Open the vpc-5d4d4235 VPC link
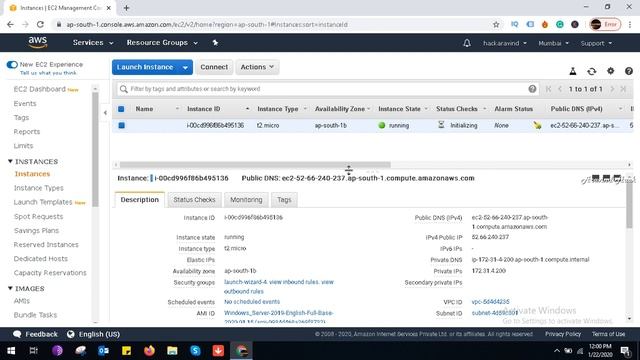Screen dimensions: 640x360 [490, 302]
